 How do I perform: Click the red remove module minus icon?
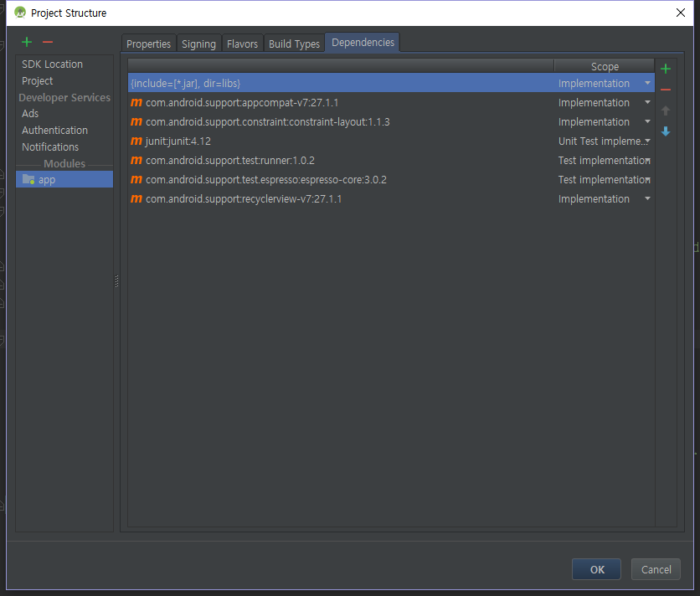click(x=48, y=42)
